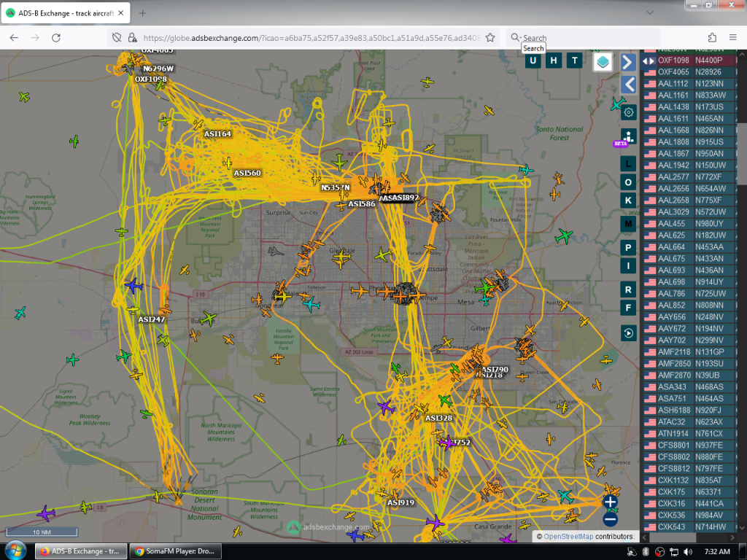Open the map layers switcher
This screenshot has height=560, width=747.
[x=603, y=62]
